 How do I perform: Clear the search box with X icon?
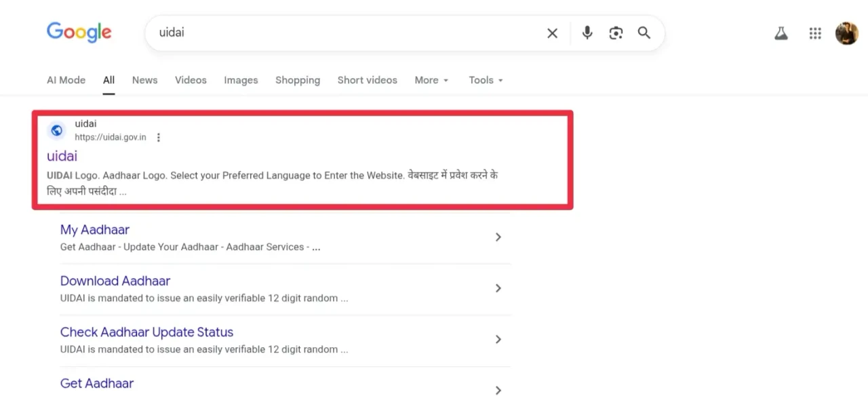coord(553,33)
